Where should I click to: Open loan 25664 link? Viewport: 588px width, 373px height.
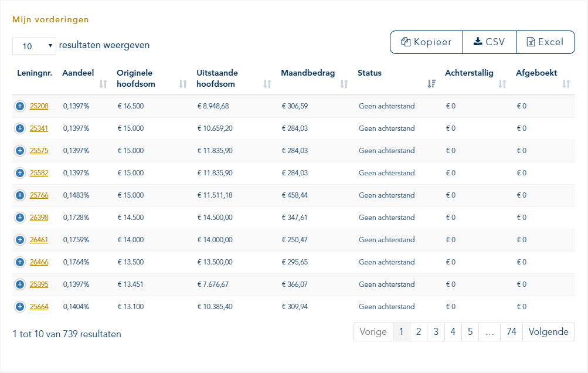39,307
